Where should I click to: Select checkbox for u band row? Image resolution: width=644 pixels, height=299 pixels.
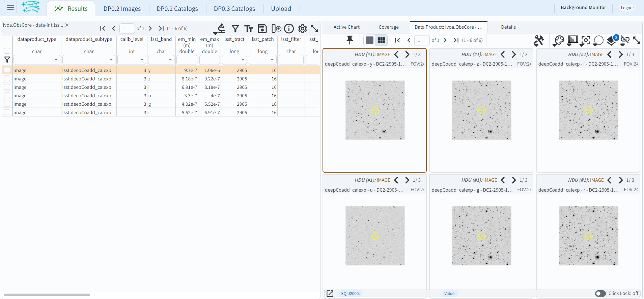coord(7,95)
